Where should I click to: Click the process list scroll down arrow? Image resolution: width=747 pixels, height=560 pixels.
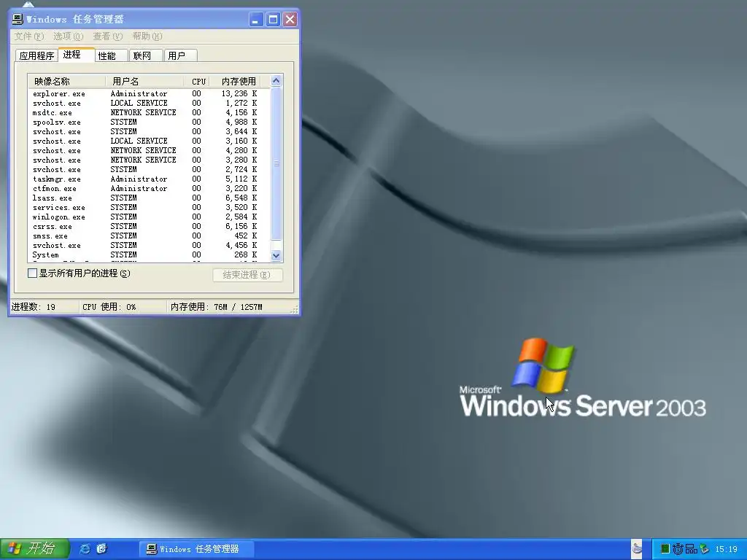276,256
